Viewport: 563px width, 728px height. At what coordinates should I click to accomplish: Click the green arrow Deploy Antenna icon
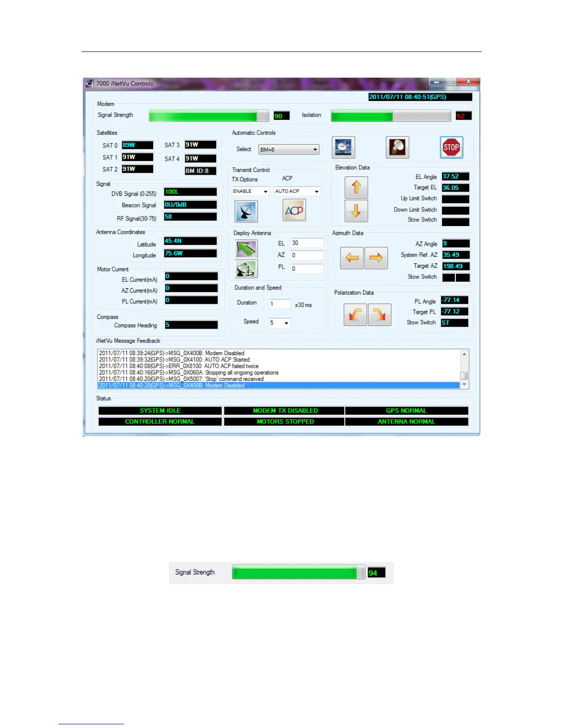click(x=246, y=249)
